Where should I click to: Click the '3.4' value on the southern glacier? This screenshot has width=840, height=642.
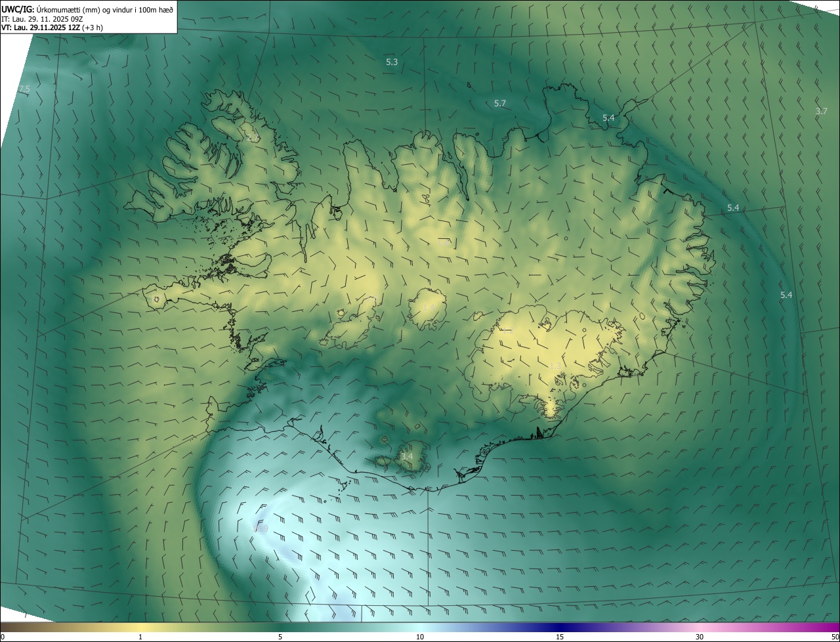(x=407, y=456)
